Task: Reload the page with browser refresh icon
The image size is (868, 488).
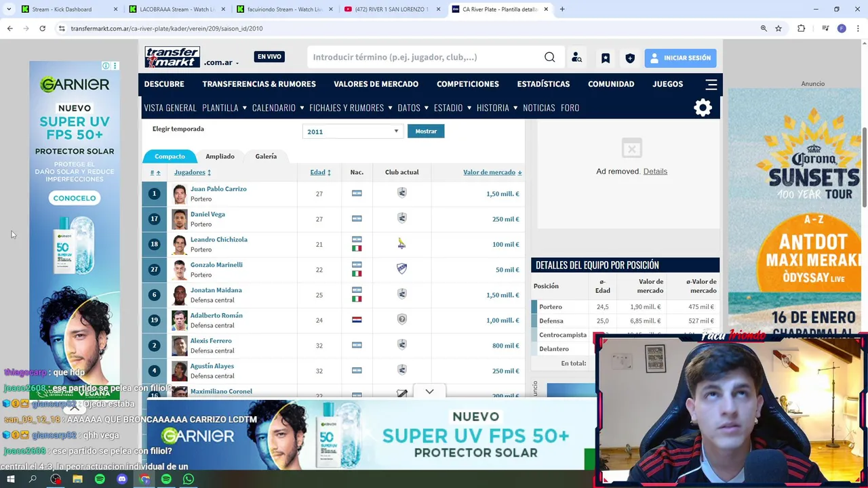Action: point(42,28)
